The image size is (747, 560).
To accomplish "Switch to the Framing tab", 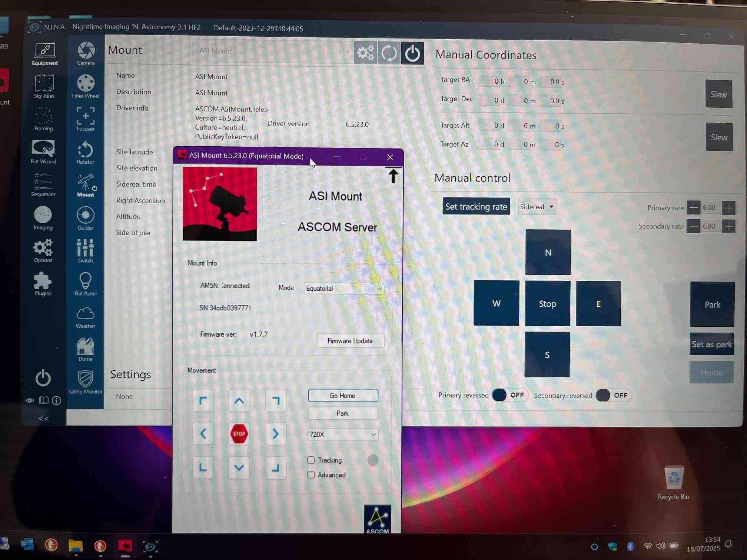I will pyautogui.click(x=44, y=119).
